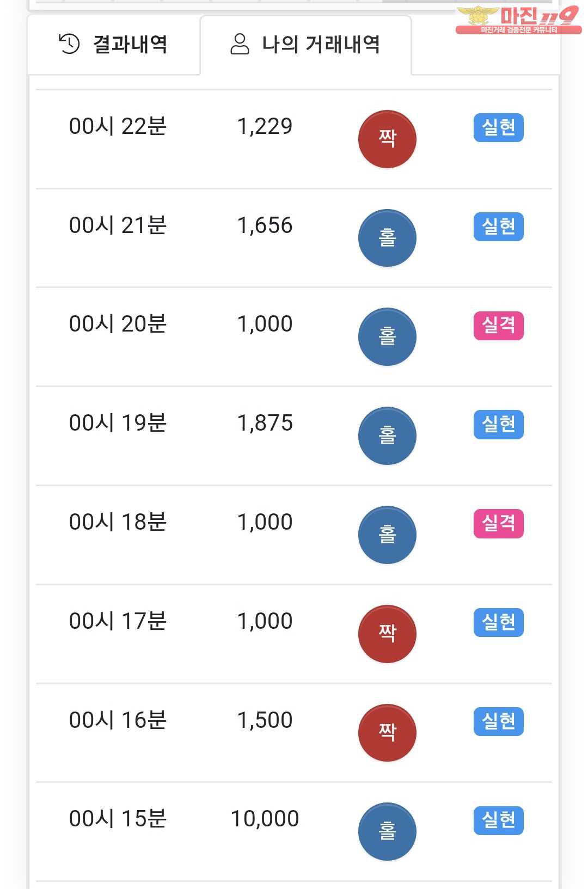Click the 실현 badge for 00시 22분
This screenshot has height=889, width=588.
click(498, 127)
